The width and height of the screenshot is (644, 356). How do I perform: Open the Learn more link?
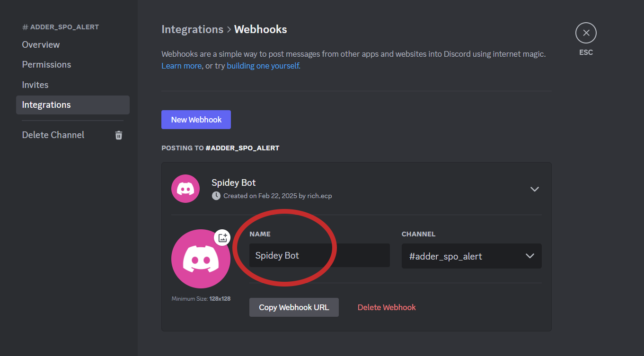(x=181, y=66)
